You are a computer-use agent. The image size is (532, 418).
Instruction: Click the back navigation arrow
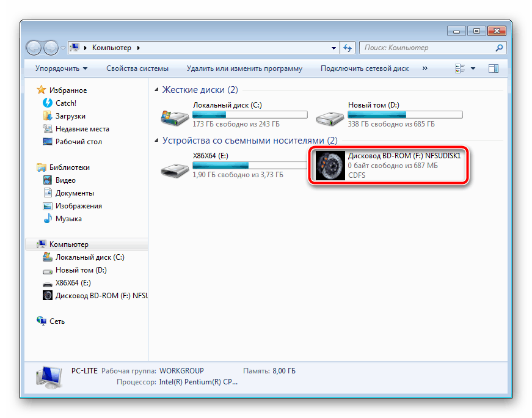pyautogui.click(x=35, y=48)
